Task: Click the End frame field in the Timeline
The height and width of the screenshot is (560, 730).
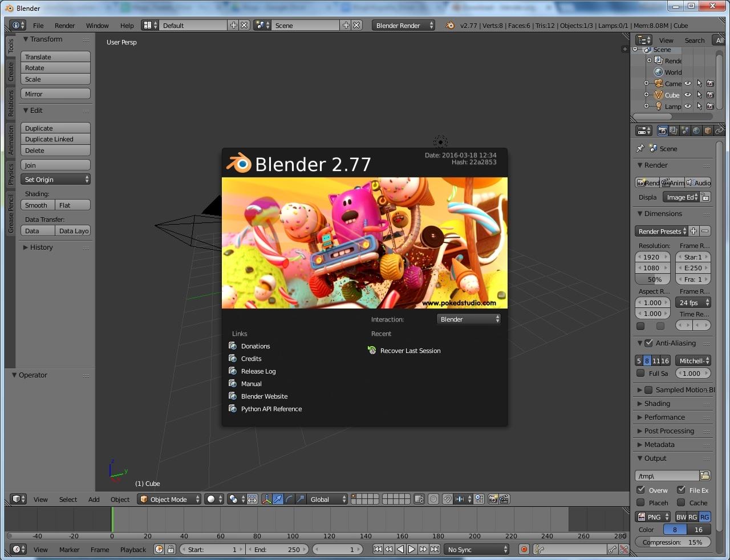Action: pos(278,549)
